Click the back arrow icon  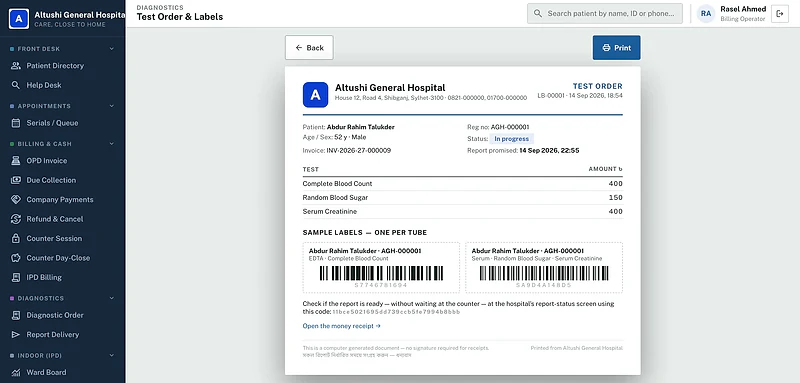tap(299, 48)
